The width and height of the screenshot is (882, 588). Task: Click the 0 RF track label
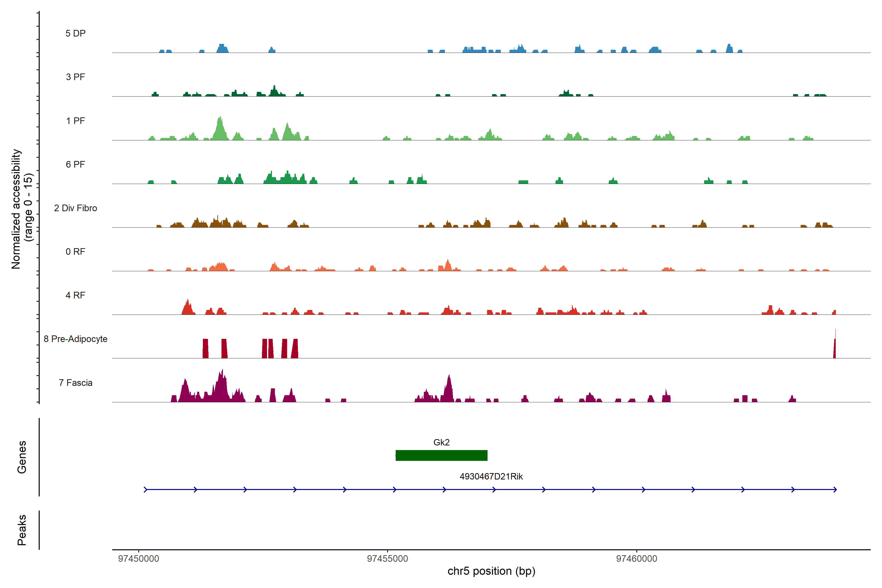[75, 252]
